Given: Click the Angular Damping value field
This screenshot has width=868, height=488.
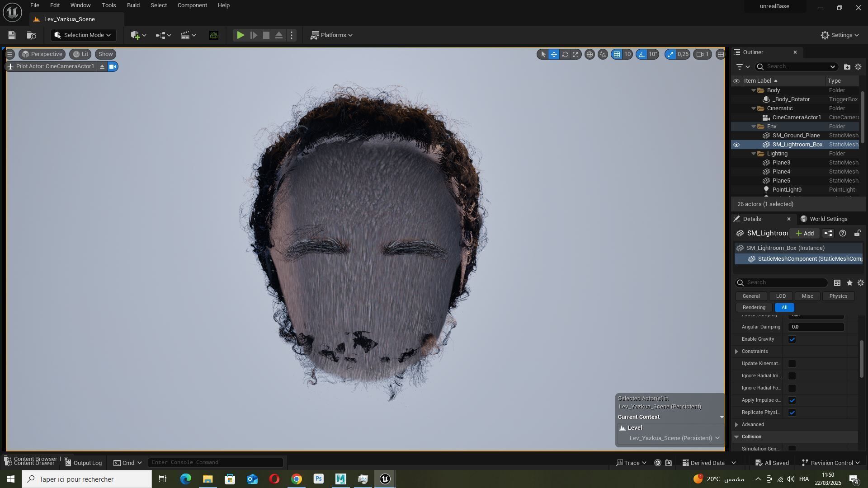Looking at the screenshot, I should 816,327.
